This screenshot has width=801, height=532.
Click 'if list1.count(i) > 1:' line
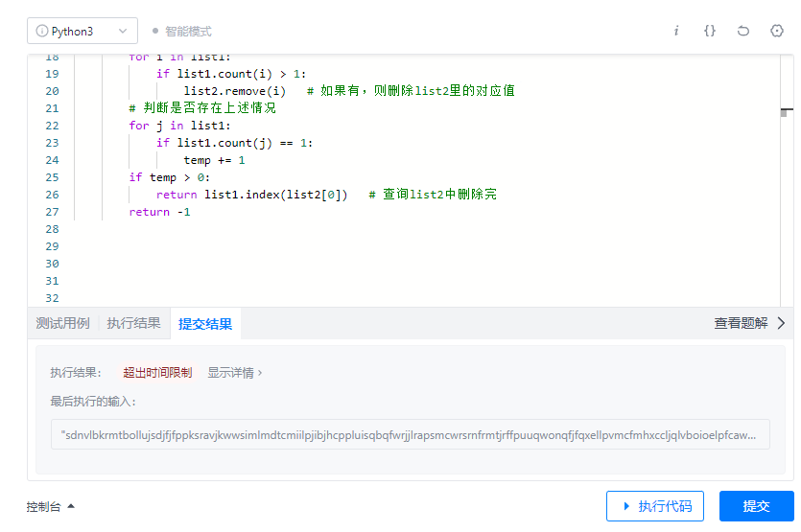pos(231,74)
